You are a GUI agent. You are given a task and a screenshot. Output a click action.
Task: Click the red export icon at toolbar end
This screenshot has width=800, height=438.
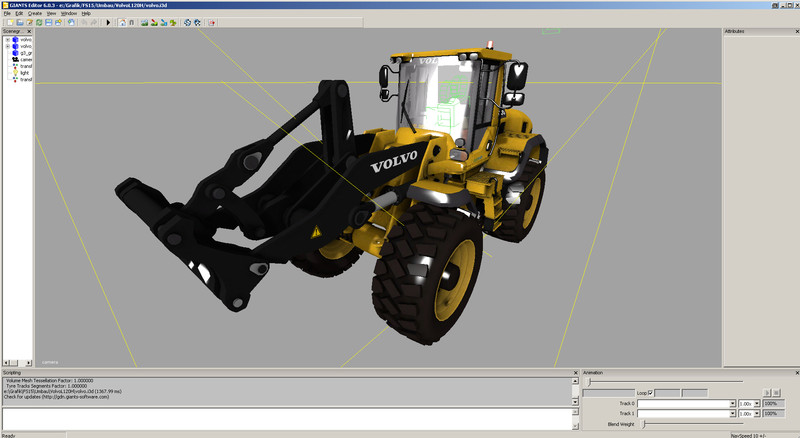pyautogui.click(x=212, y=22)
